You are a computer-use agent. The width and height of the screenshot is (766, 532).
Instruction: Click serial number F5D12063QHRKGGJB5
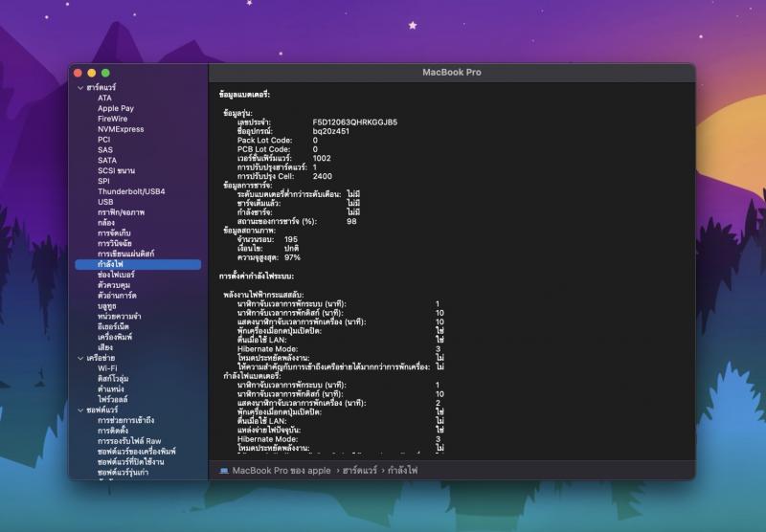tap(355, 122)
